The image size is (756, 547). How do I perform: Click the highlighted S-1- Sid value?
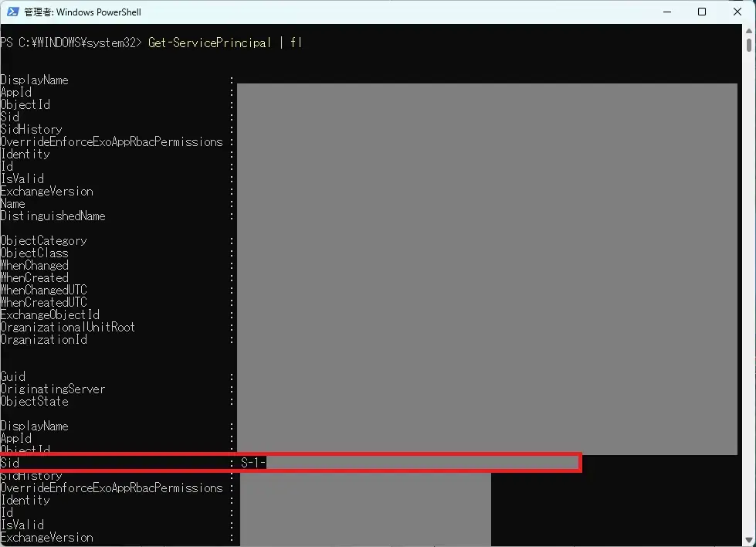[253, 463]
